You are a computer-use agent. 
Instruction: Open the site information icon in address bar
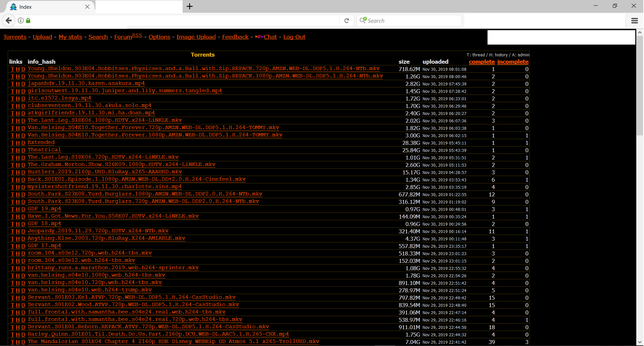tap(21, 21)
